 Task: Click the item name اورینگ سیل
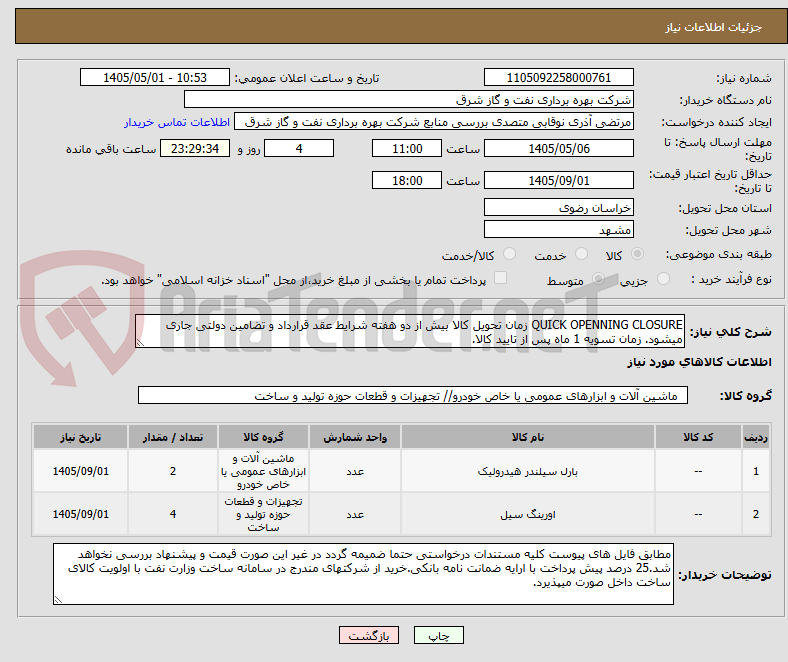coord(528,514)
